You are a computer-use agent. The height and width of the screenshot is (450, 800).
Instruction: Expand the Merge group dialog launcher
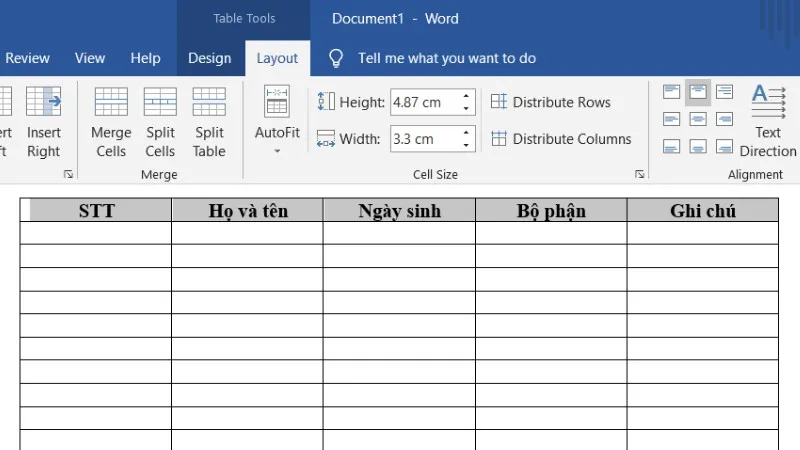click(x=69, y=175)
